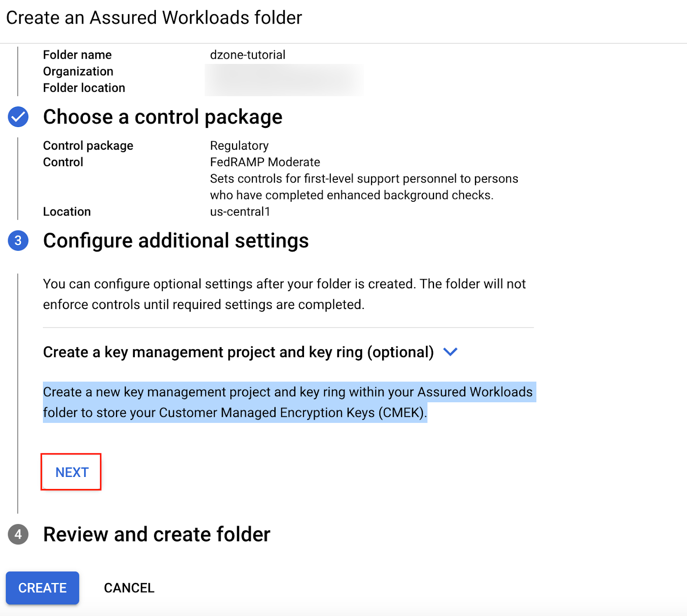687x616 pixels.
Task: Click the FedRAMP Moderate control value
Action: pos(264,162)
